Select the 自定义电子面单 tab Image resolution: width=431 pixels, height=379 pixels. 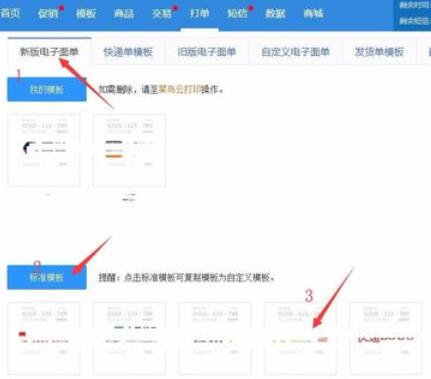pyautogui.click(x=296, y=52)
